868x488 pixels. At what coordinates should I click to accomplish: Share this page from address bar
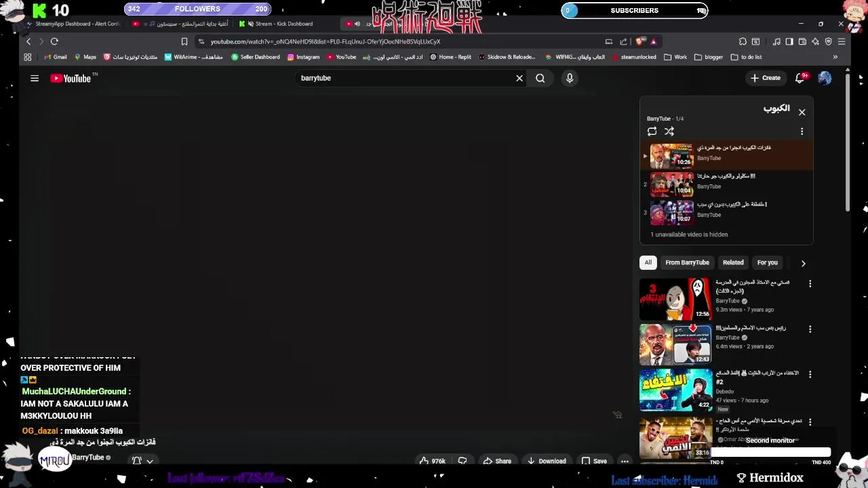(x=623, y=41)
